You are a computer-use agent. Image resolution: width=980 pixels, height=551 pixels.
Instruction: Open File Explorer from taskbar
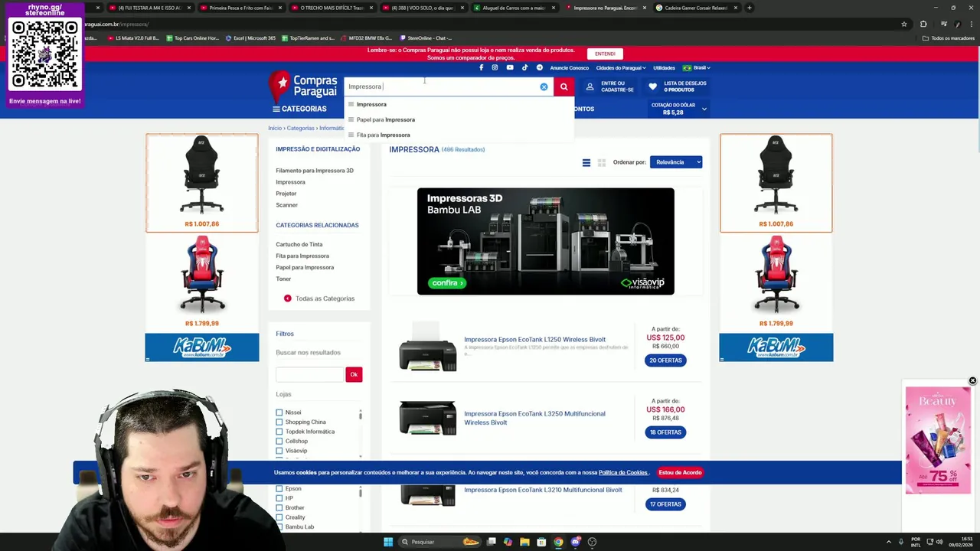click(x=524, y=542)
